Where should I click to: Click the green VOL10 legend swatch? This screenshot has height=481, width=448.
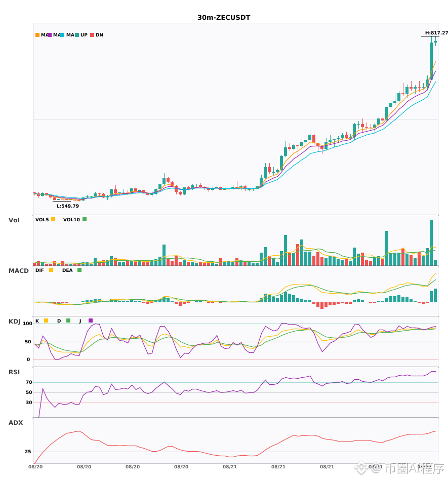(85, 219)
